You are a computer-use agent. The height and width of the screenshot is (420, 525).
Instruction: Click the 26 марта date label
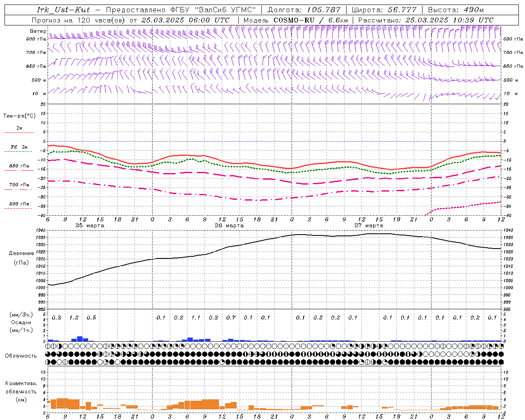point(229,225)
